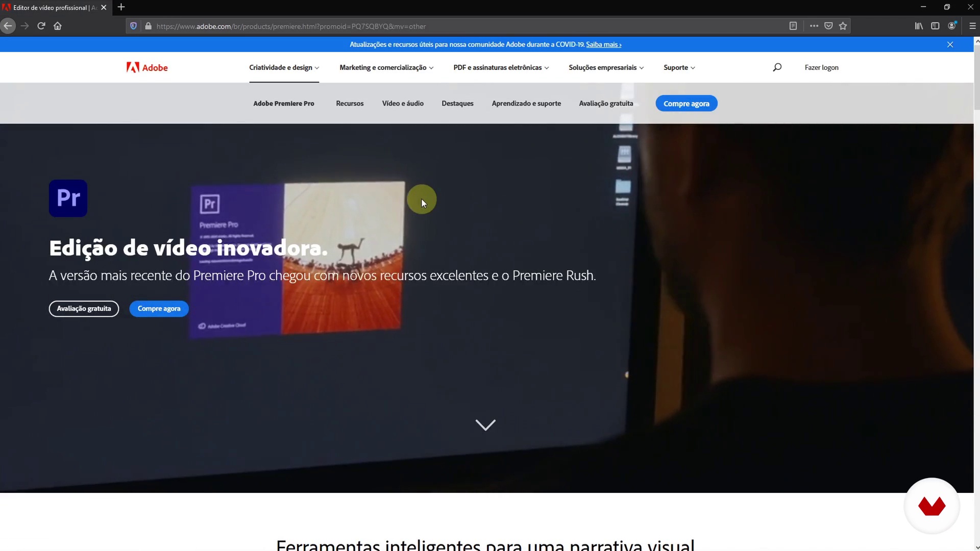Screen dimensions: 980x551
Task: Open Avaliação gratuita subnav item
Action: click(606, 104)
